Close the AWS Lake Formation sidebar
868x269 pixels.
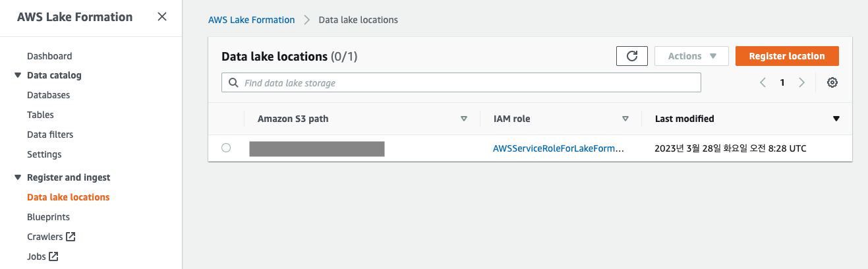(162, 17)
